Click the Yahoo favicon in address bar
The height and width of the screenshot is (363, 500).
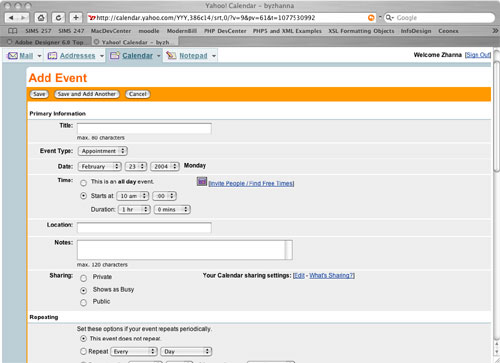(92, 18)
